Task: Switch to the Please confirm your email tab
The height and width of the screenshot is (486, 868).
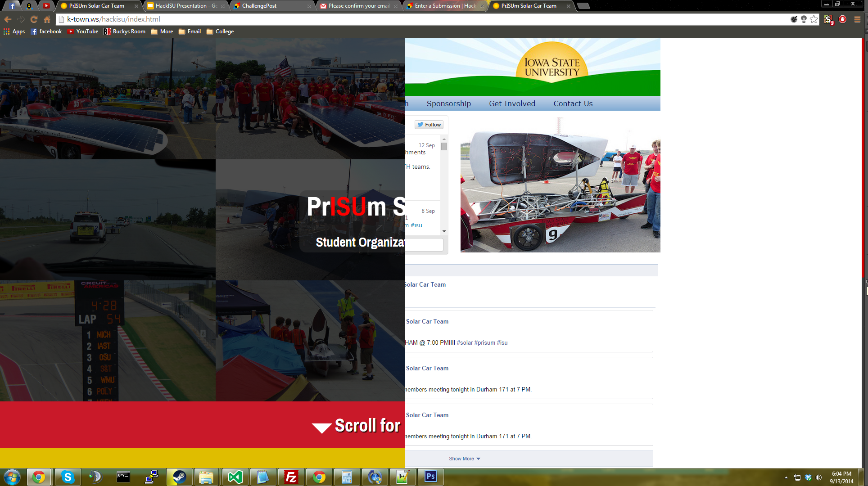Action: tap(359, 6)
